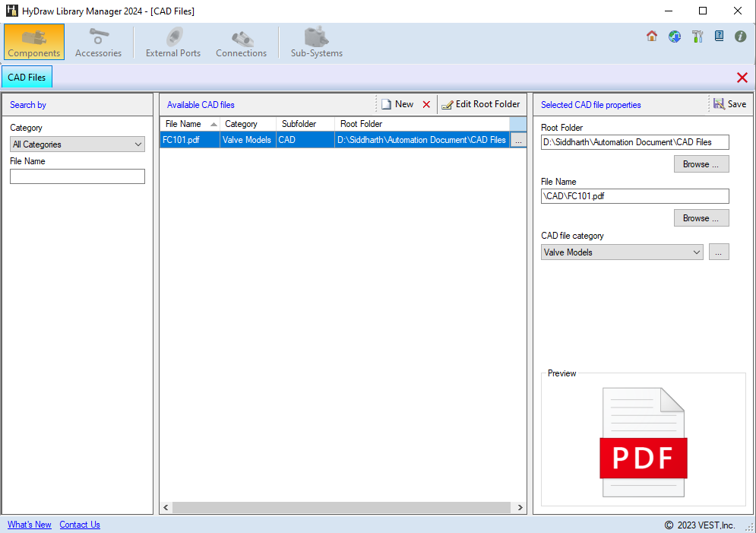This screenshot has height=533, width=756.
Task: Expand the All Categories dropdown
Action: coord(77,144)
